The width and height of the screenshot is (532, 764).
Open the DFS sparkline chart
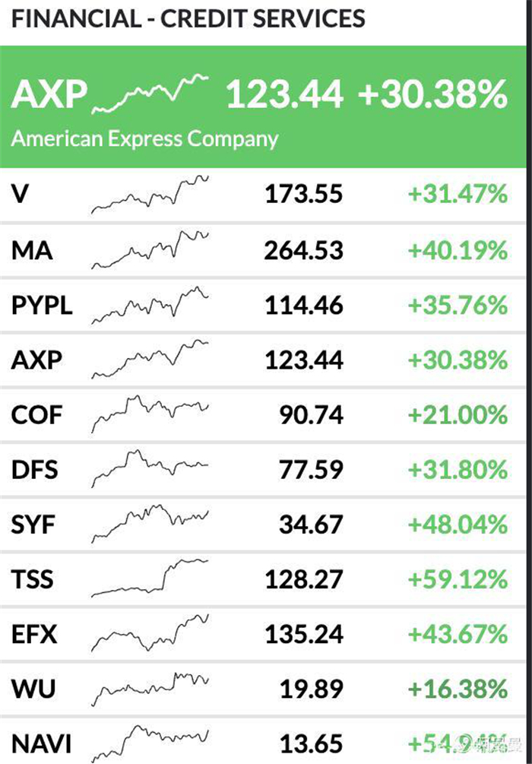point(150,469)
